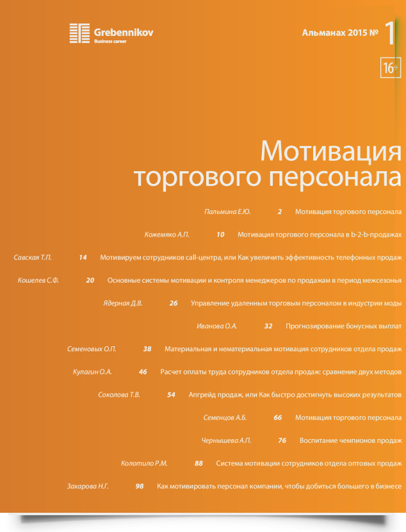The width and height of the screenshot is (406, 532).
Task: Select author 'Пальмина Е.Ю.'
Action: point(227,212)
